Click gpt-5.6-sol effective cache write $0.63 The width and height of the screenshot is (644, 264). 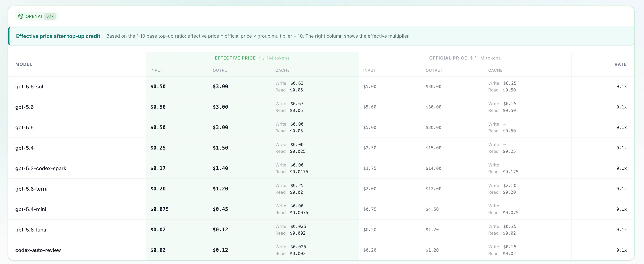point(297,83)
